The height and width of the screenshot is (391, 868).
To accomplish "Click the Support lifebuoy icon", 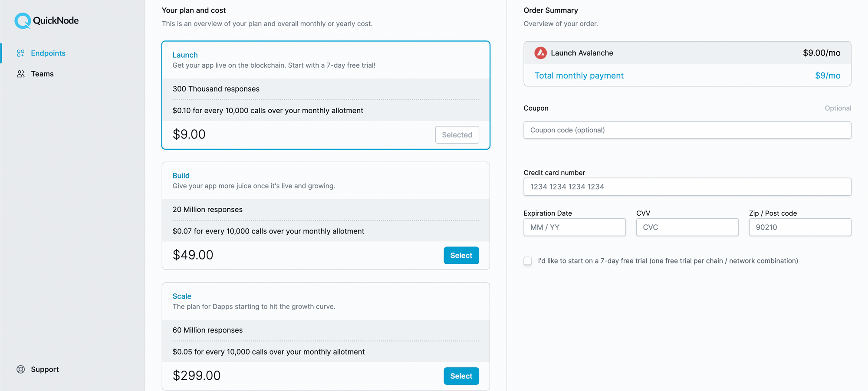I will click(20, 369).
